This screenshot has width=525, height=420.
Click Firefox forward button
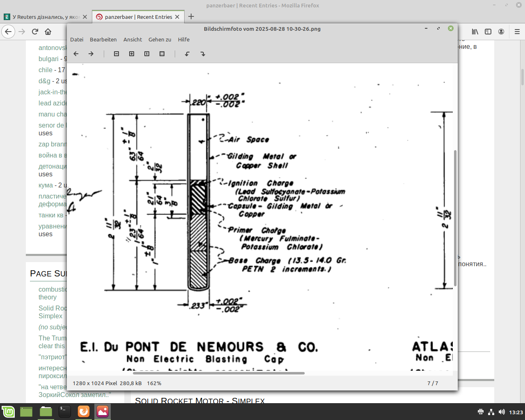(22, 32)
